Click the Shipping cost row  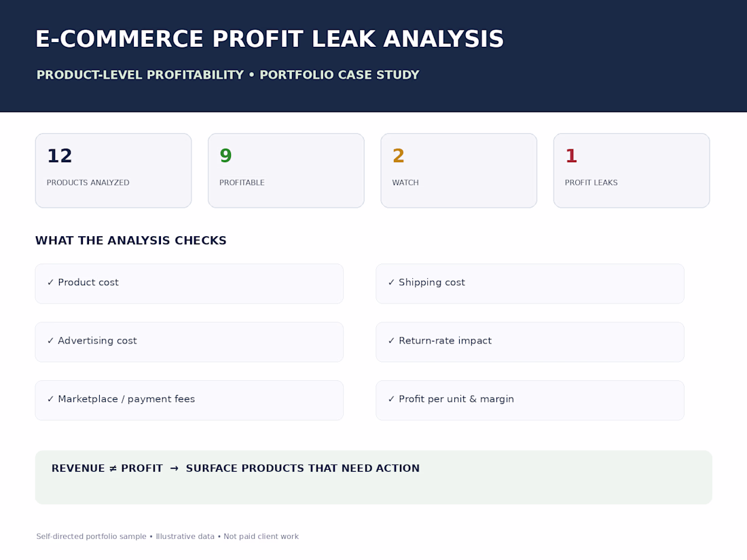pos(530,284)
